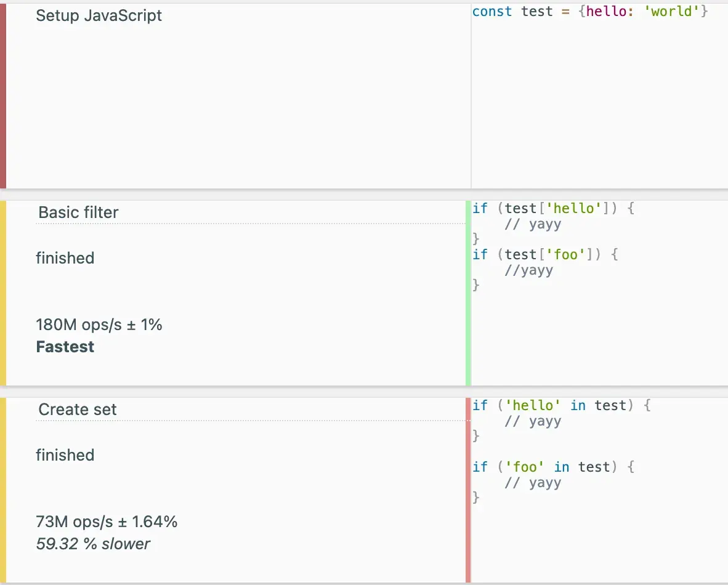
Task: Click the finished status under Create set
Action: click(65, 454)
